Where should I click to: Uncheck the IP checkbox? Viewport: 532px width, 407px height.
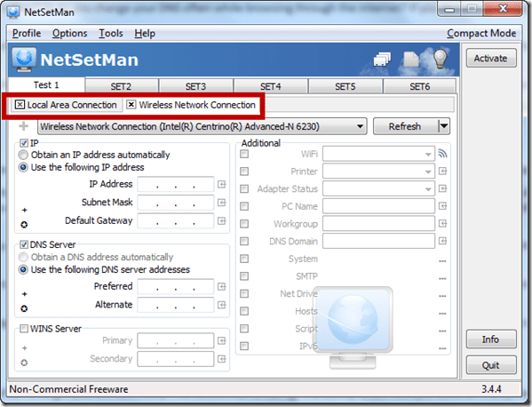pyautogui.click(x=24, y=143)
